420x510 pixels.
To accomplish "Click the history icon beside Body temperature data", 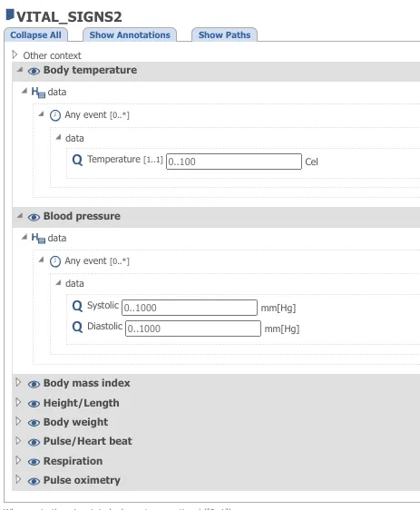I will [x=38, y=93].
